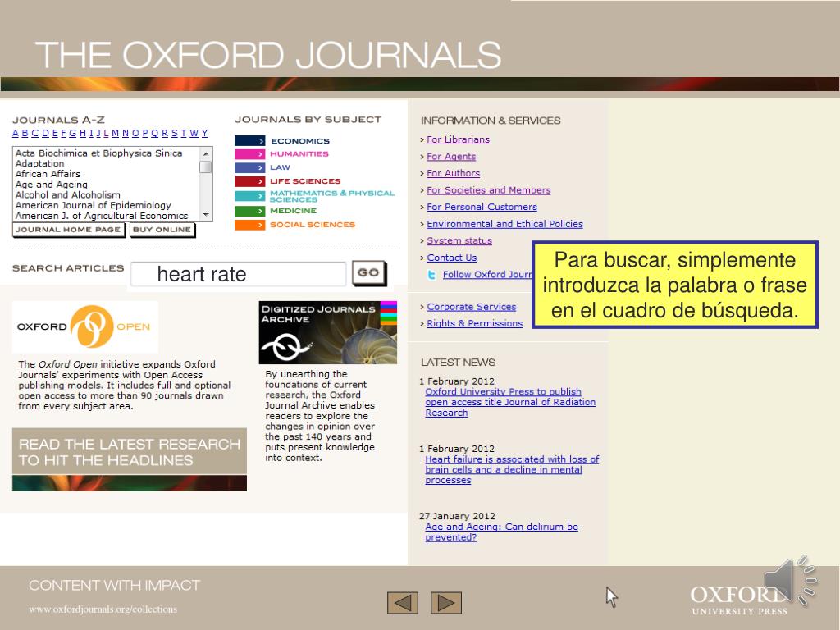This screenshot has height=630, width=840.
Task: Click the Economics color arrow swatch
Action: [249, 141]
